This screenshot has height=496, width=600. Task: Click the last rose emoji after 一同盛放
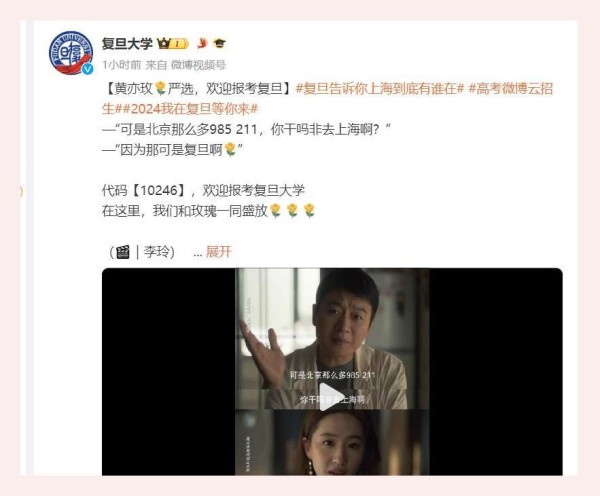click(x=309, y=210)
